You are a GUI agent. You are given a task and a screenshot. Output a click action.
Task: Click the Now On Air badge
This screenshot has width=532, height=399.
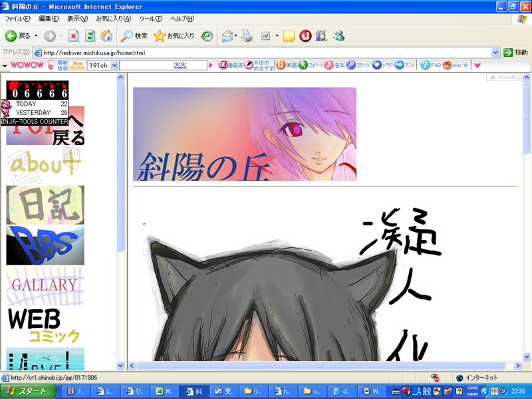(x=77, y=65)
